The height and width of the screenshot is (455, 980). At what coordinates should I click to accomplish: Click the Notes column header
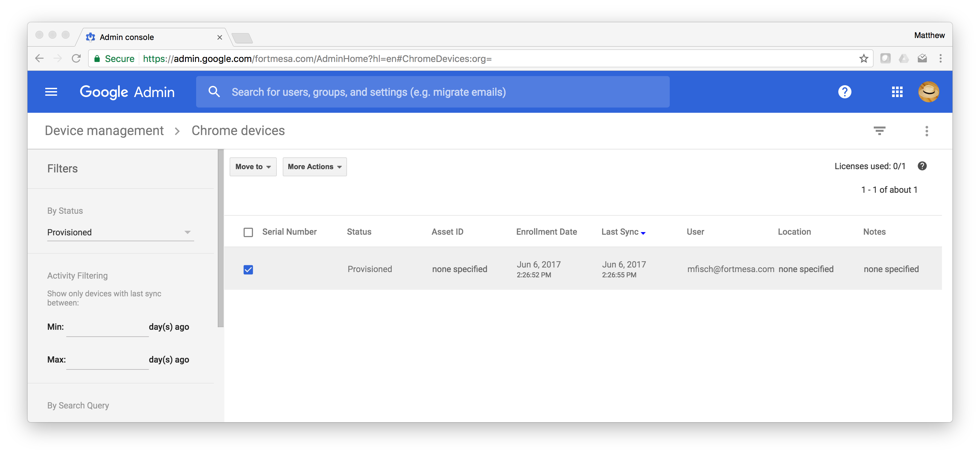(874, 232)
